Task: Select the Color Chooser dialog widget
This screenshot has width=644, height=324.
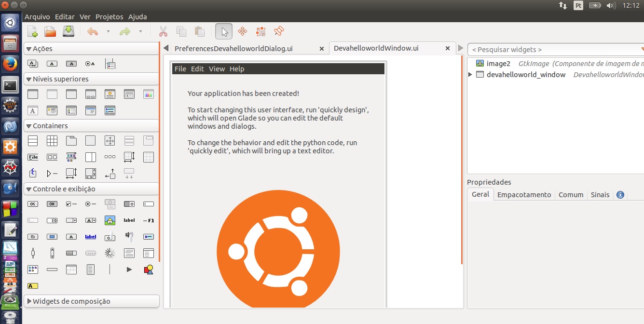Action: [x=149, y=94]
